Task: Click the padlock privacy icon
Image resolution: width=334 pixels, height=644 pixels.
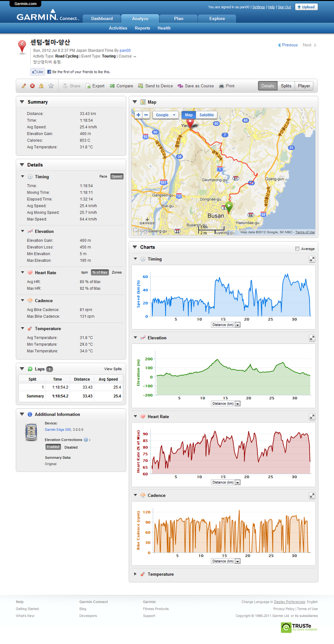Action: 41,86
